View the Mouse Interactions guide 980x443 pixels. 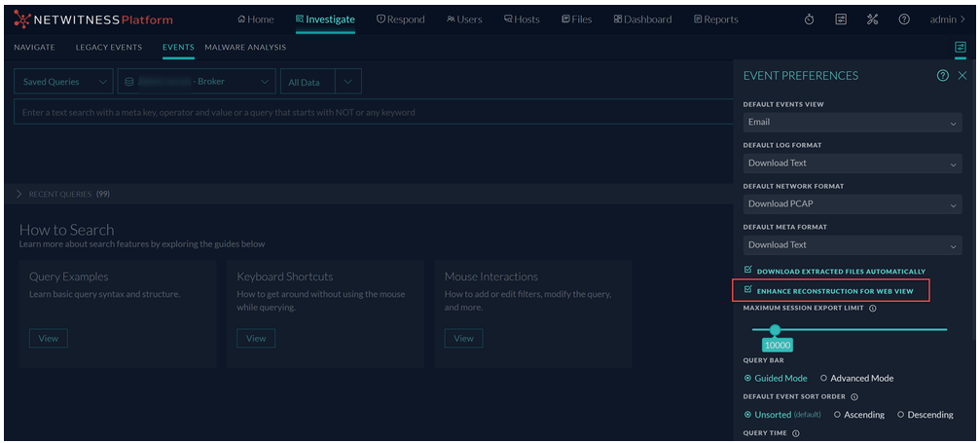click(x=464, y=339)
